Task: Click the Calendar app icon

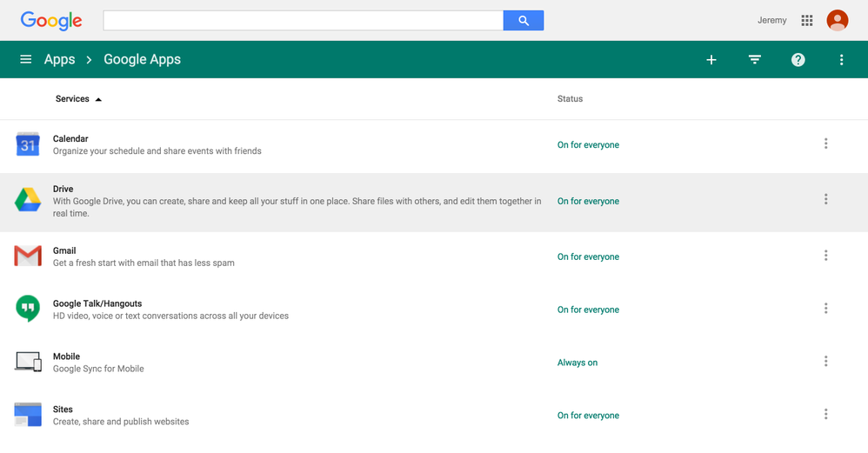Action: tap(28, 144)
